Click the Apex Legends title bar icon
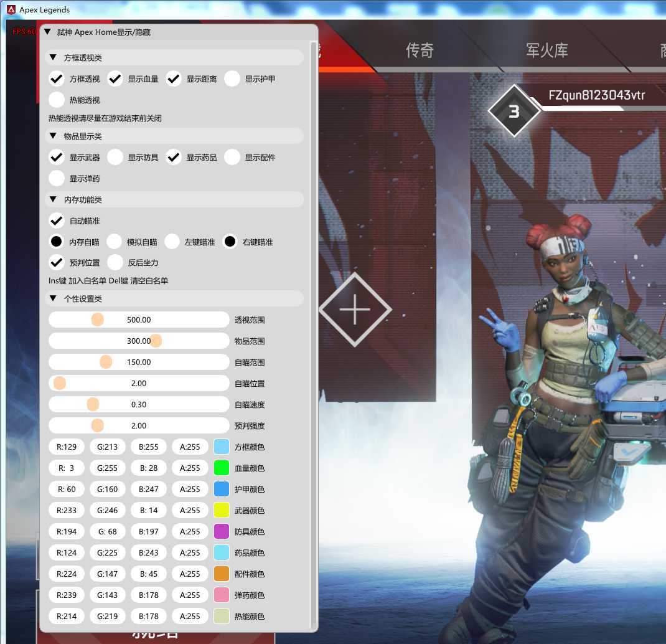Image resolution: width=666 pixels, height=644 pixels. point(11,9)
